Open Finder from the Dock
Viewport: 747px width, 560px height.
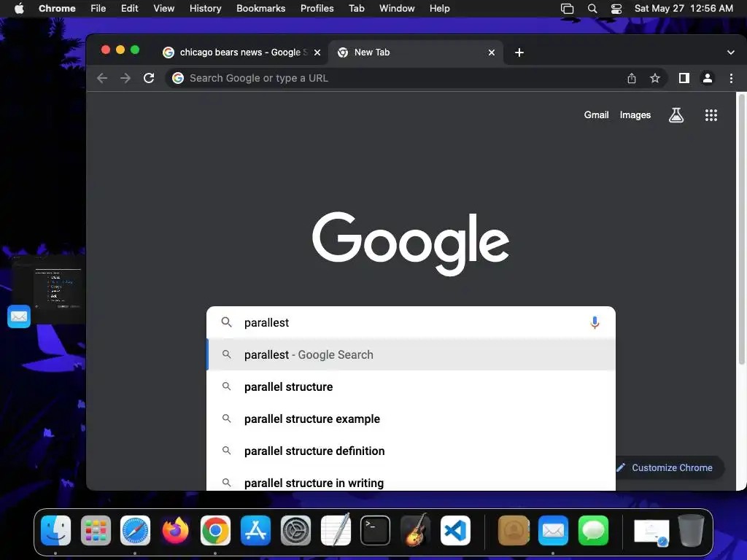(55, 531)
